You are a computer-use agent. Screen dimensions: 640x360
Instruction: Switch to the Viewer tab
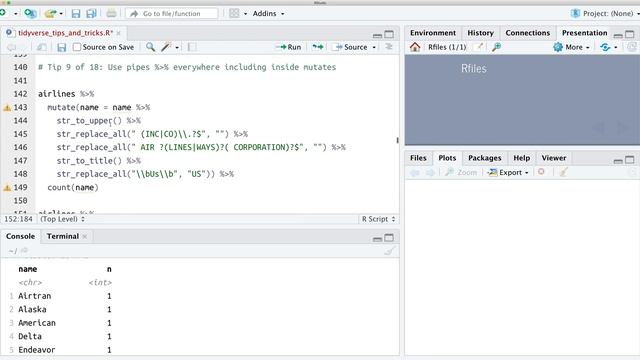coord(553,158)
